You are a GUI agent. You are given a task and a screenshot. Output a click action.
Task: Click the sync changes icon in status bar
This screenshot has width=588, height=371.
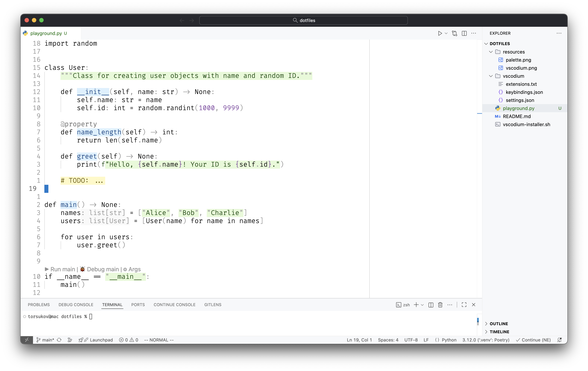point(59,340)
